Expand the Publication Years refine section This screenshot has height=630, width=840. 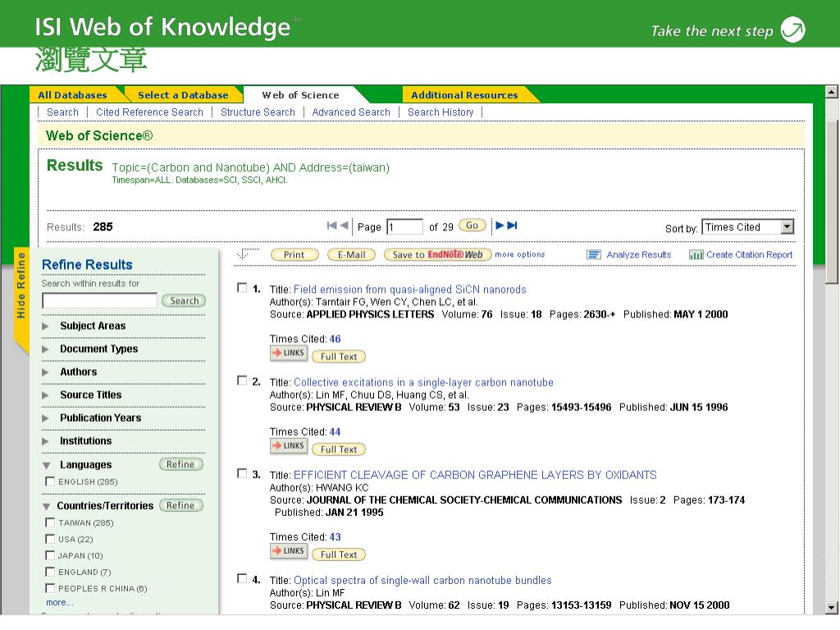point(46,418)
